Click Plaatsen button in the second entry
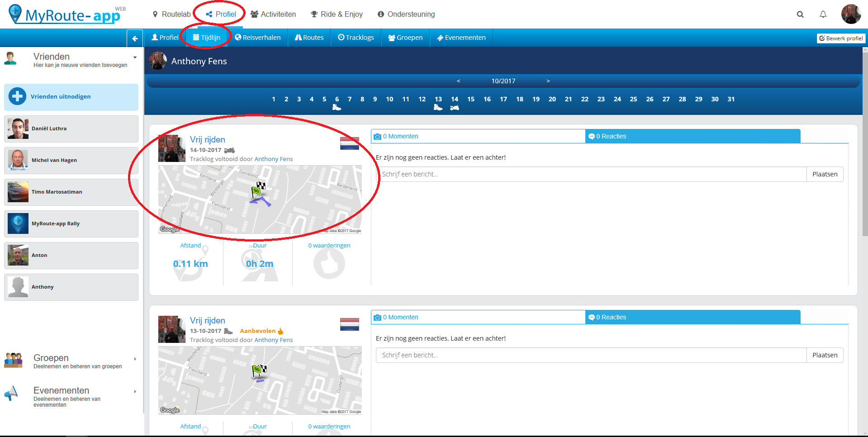 (825, 355)
